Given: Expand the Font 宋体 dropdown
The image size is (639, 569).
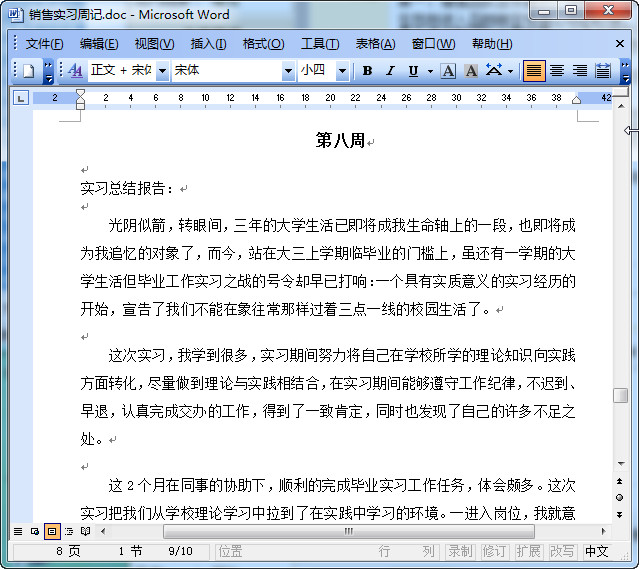Looking at the screenshot, I should 288,71.
